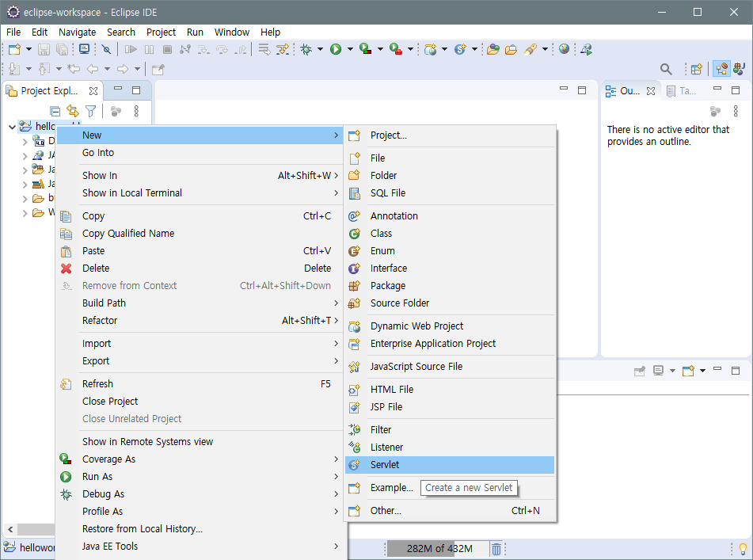Open the Run button dropdown arrow
Screen dimensions: 753x560
pos(350,49)
